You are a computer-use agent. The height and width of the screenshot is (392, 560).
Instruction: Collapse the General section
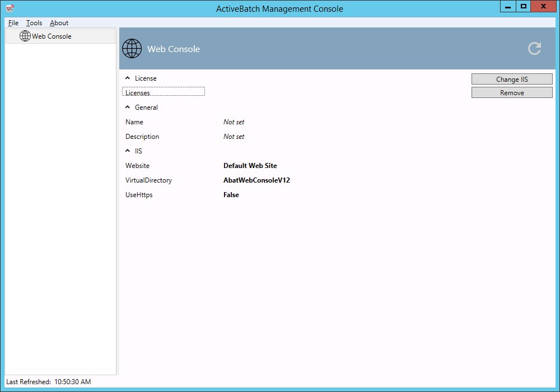pos(128,107)
